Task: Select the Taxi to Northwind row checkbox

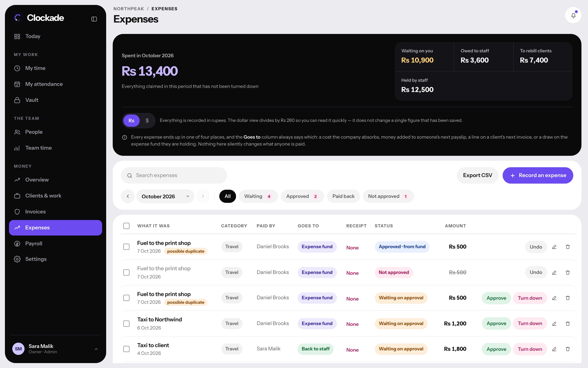Action: coord(126,324)
